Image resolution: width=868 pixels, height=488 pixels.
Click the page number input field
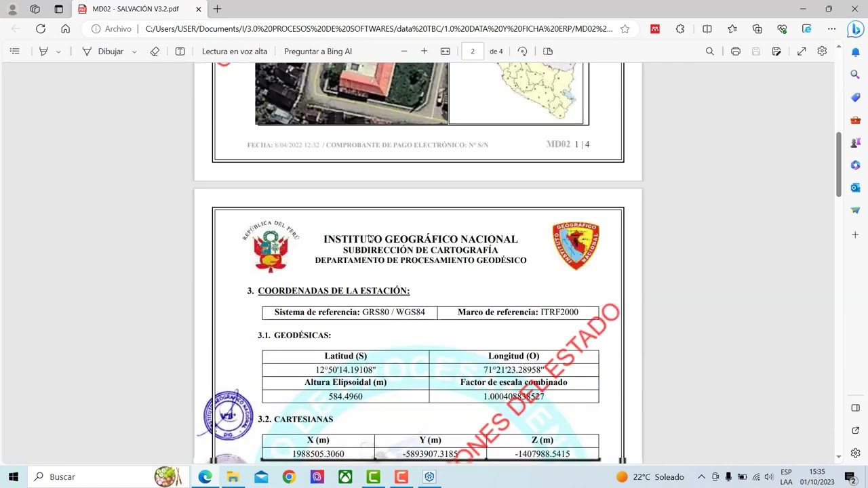click(x=473, y=52)
